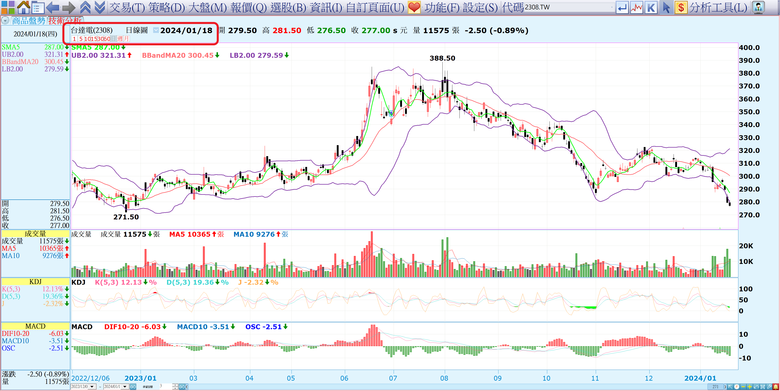Jump to next item with double down chevrons
The height and width of the screenshot is (391, 780).
[x=99, y=7]
